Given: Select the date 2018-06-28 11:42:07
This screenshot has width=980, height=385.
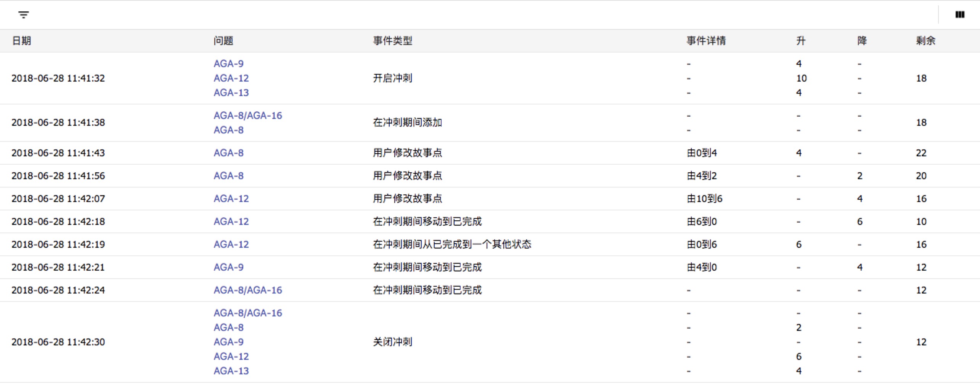Looking at the screenshot, I should [58, 199].
